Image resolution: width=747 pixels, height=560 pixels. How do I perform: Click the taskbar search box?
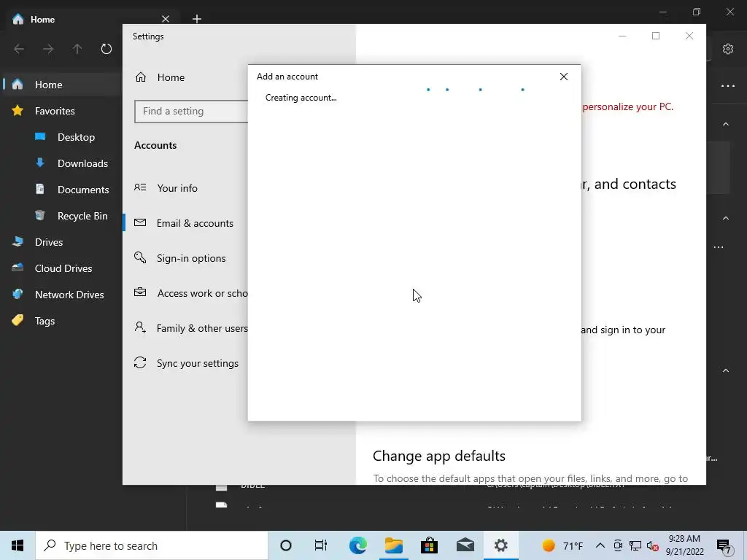coord(152,545)
